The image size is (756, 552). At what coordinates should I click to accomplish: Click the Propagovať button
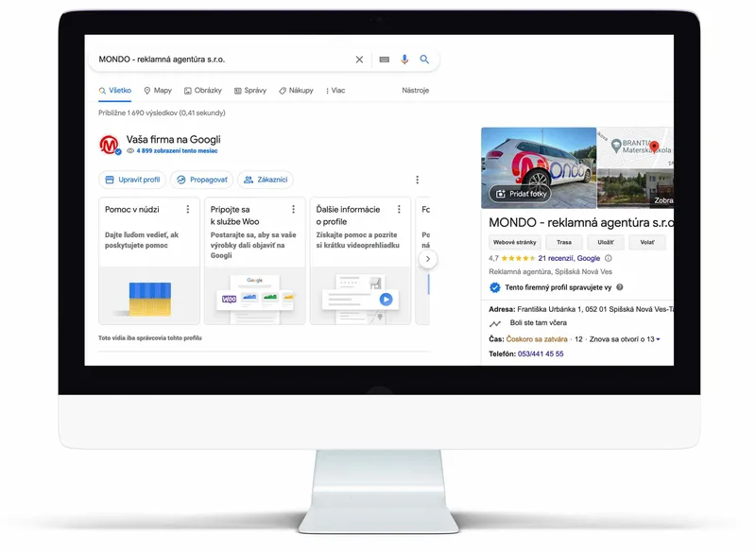point(201,180)
